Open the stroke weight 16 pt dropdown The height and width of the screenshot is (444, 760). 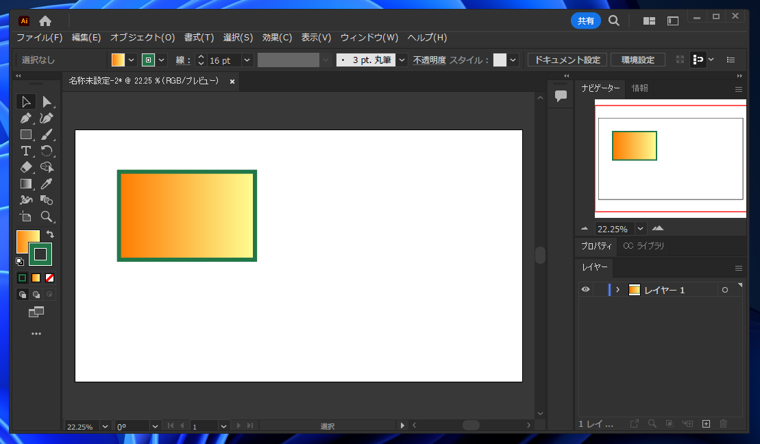pyautogui.click(x=247, y=60)
